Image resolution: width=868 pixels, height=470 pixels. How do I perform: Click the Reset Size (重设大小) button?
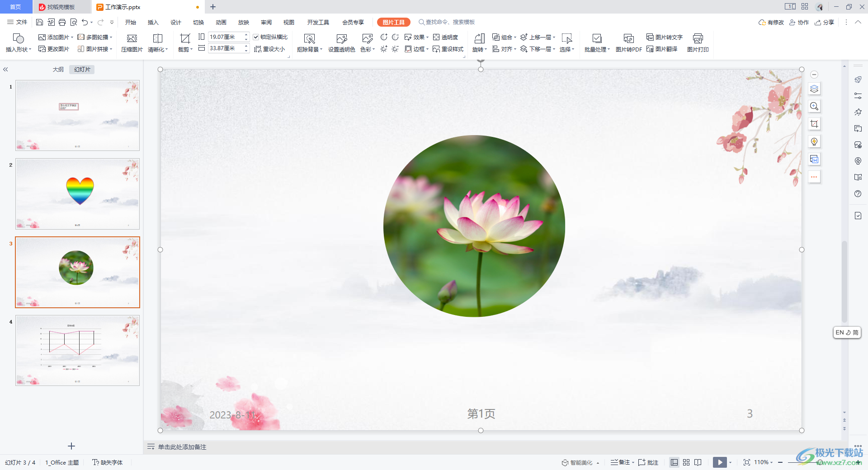click(269, 49)
